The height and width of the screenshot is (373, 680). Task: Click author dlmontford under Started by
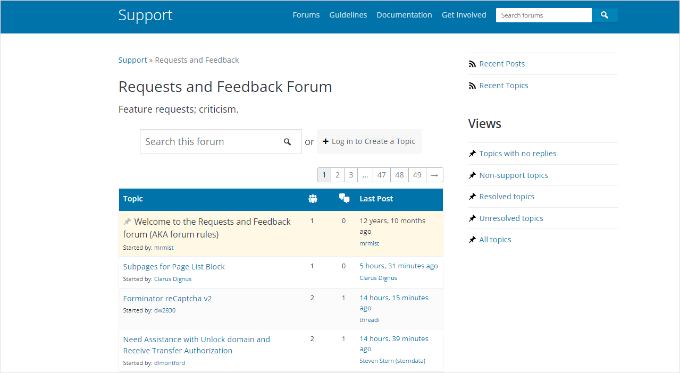click(170, 363)
